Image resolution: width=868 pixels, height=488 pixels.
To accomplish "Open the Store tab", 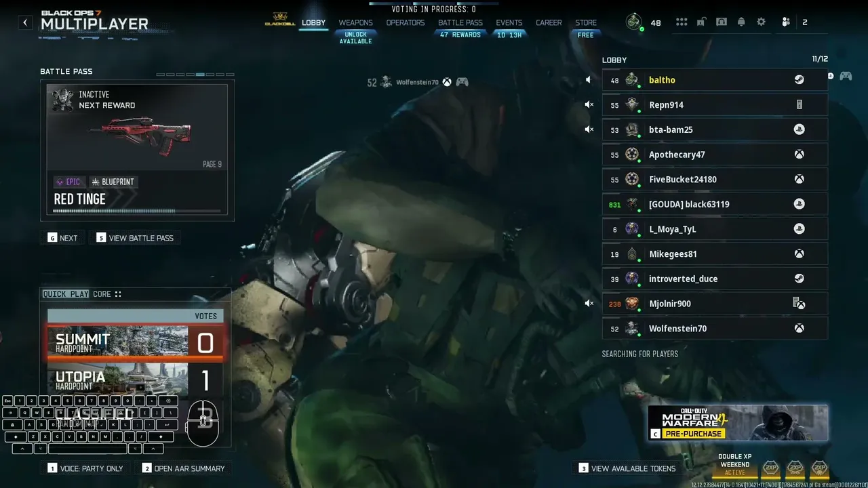I will pos(586,22).
